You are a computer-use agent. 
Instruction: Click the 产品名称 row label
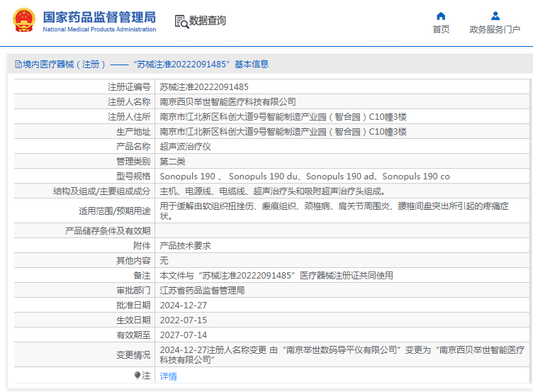(133, 147)
